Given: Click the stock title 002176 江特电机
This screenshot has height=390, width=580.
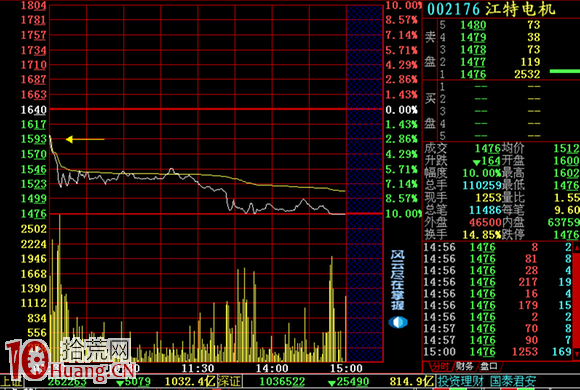Looking at the screenshot, I should [x=491, y=9].
